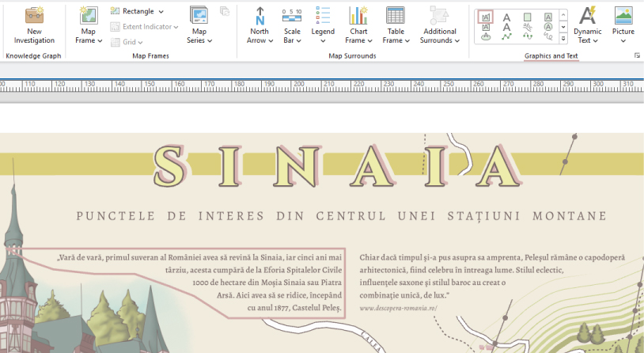Click the SINAIA title text on the layout
This screenshot has width=644, height=353.
pos(331,168)
